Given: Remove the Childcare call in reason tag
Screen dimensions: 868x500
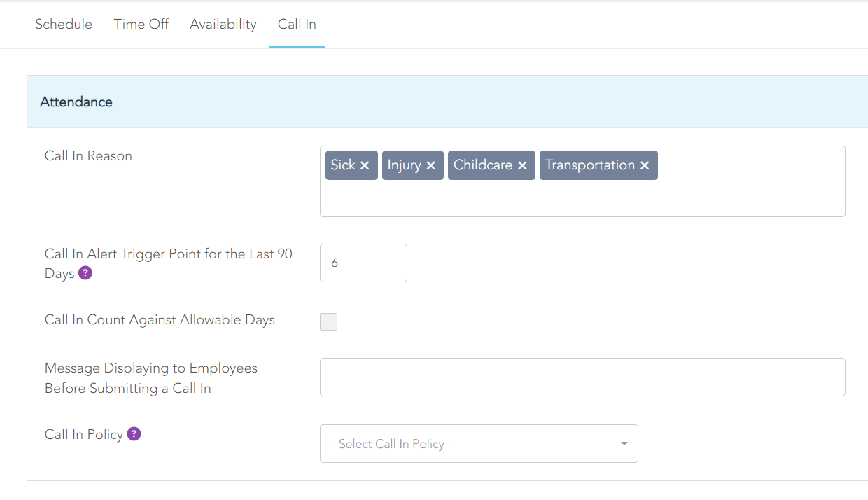Looking at the screenshot, I should pyautogui.click(x=522, y=166).
